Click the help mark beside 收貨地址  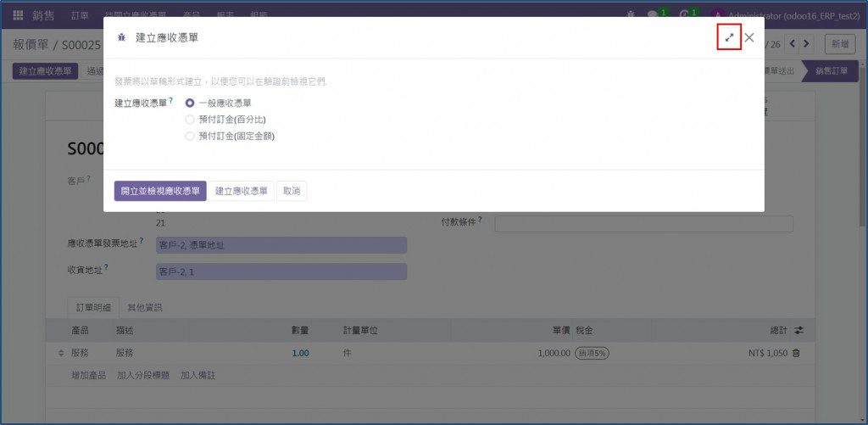[x=106, y=267]
